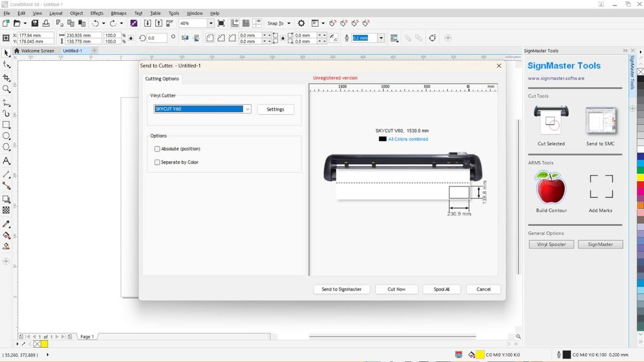Select the Cutting Options tab
This screenshot has width=644, height=362.
162,79
